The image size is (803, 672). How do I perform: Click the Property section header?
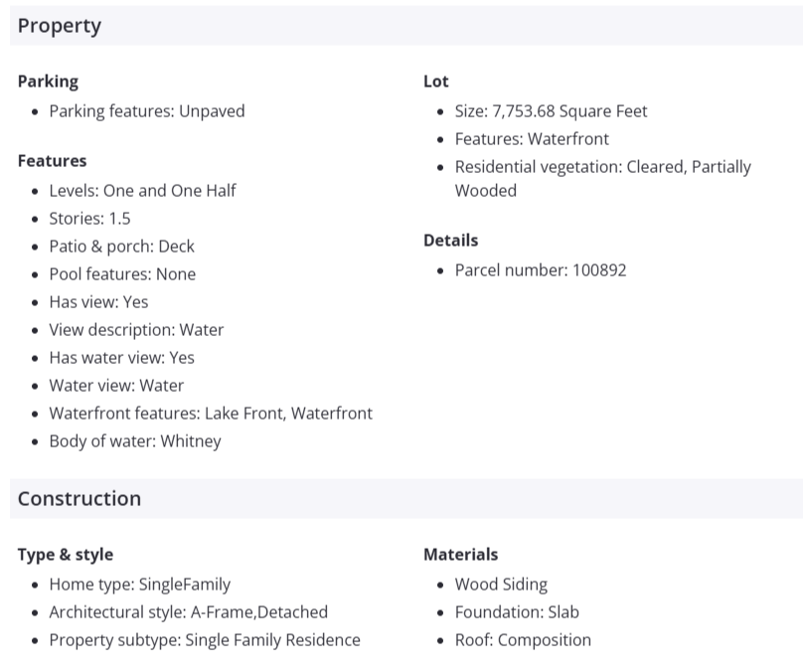60,26
